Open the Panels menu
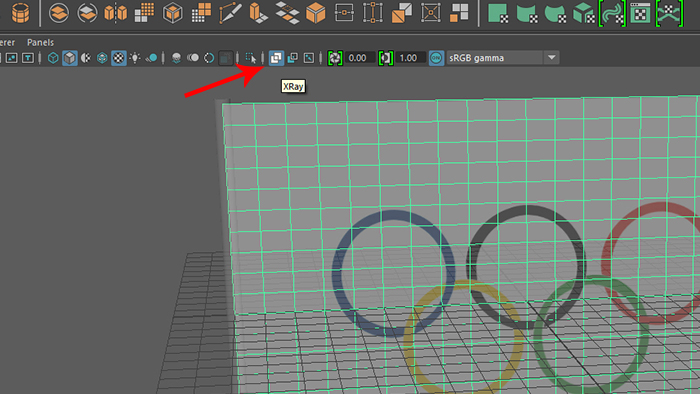Image resolution: width=700 pixels, height=394 pixels. tap(40, 42)
